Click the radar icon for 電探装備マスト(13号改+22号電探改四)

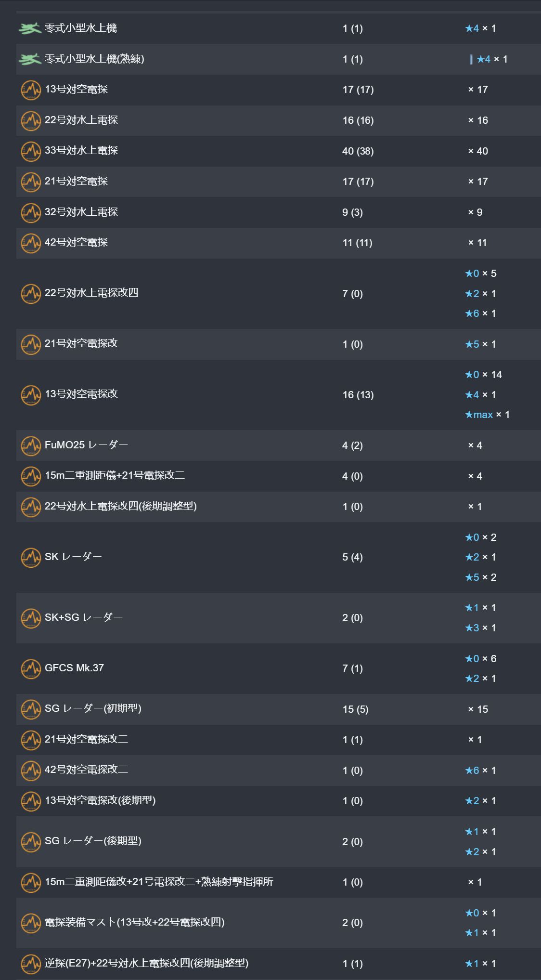click(x=31, y=923)
